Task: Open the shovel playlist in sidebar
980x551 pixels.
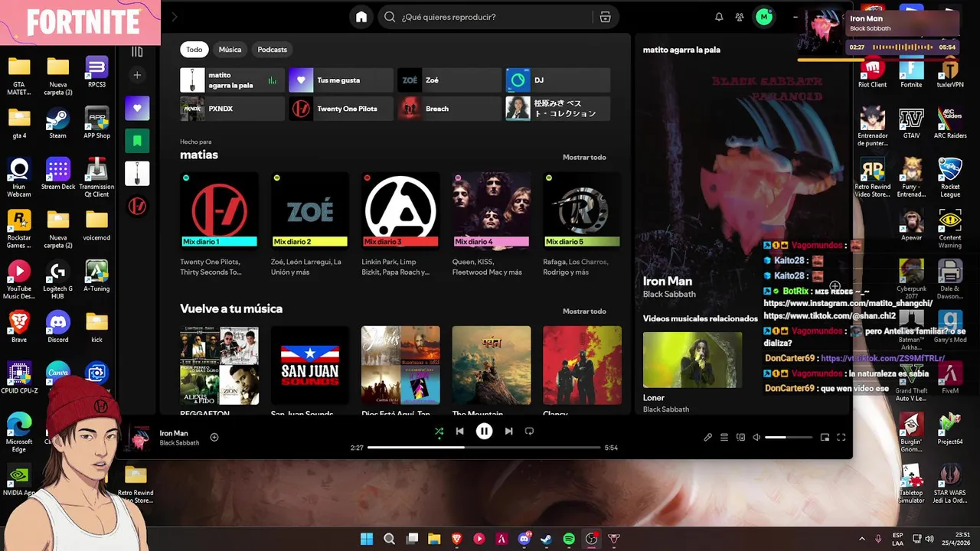Action: (137, 174)
